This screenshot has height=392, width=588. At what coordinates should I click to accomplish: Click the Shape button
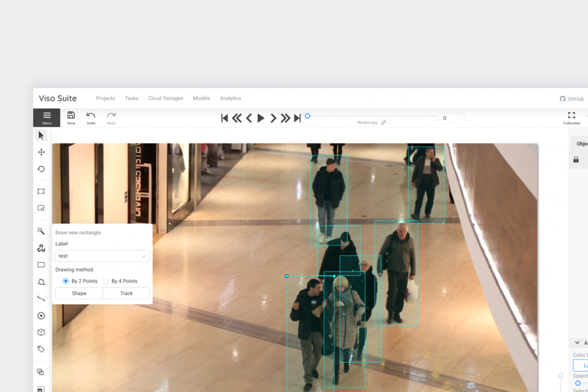click(79, 293)
